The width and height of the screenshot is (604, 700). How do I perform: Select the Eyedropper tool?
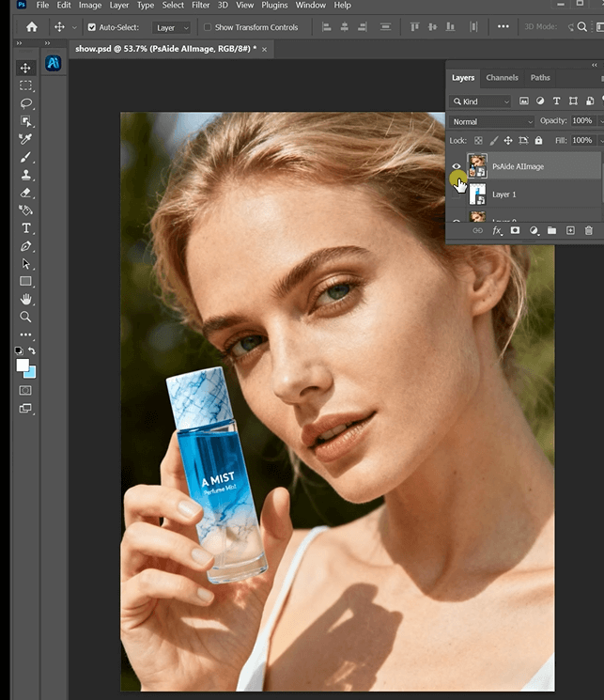tap(26, 139)
